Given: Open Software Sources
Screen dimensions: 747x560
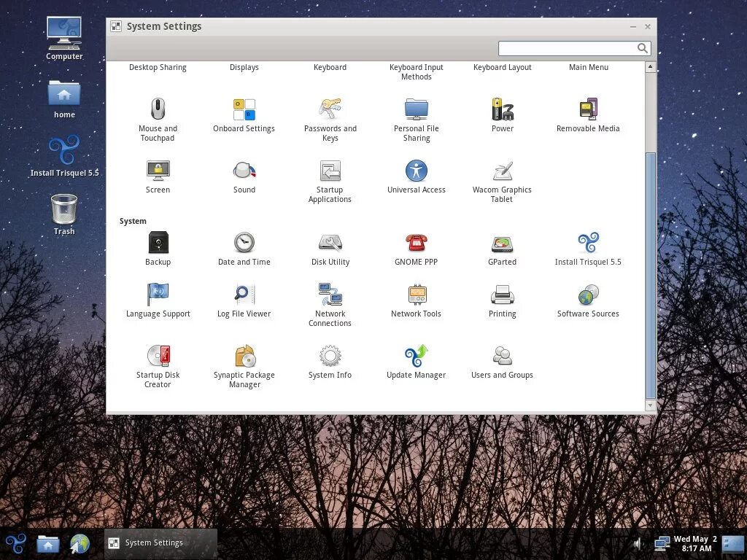Looking at the screenshot, I should [588, 300].
